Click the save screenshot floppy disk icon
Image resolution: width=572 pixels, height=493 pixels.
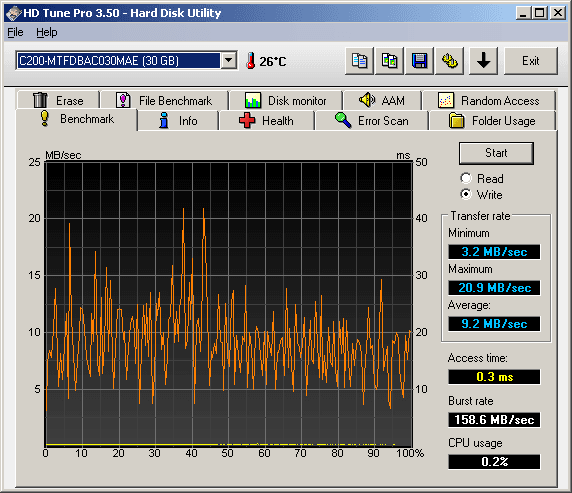[x=420, y=61]
